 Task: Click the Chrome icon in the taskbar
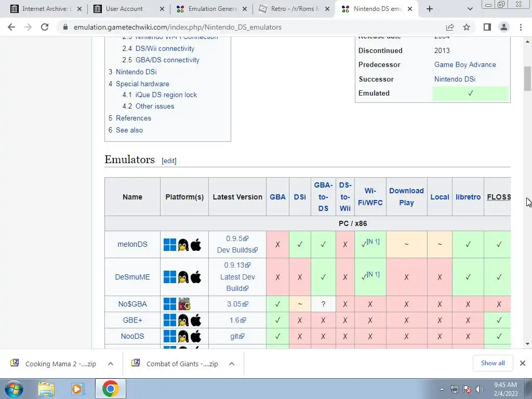pyautogui.click(x=110, y=389)
